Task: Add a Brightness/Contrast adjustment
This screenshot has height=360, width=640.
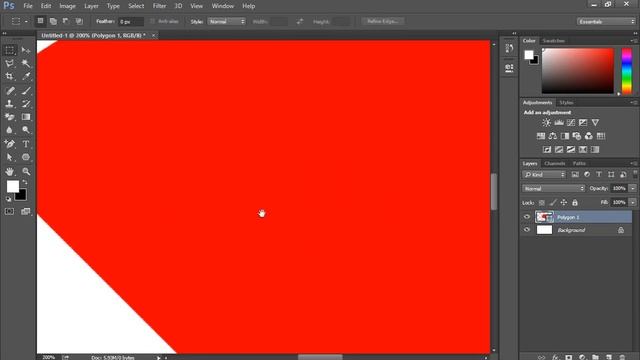Action: click(547, 122)
